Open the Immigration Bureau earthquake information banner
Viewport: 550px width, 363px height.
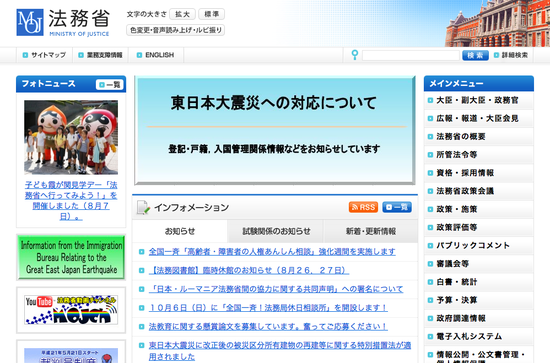coord(71,257)
